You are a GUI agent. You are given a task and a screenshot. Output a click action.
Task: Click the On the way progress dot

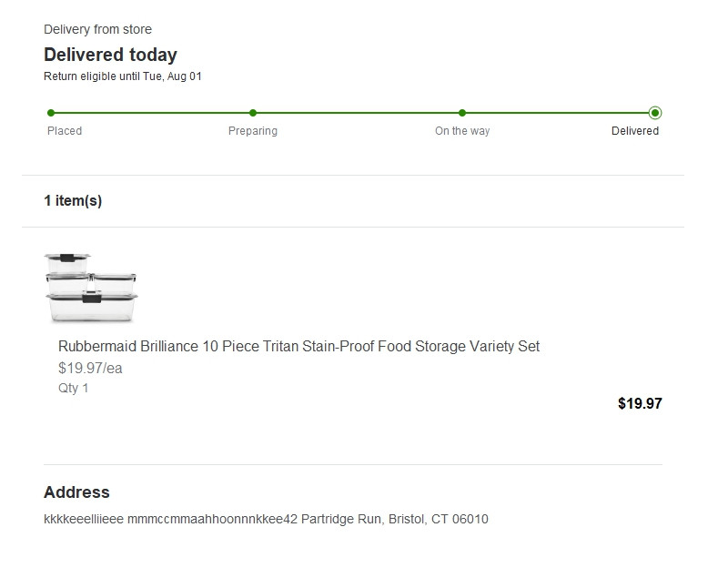tap(462, 113)
